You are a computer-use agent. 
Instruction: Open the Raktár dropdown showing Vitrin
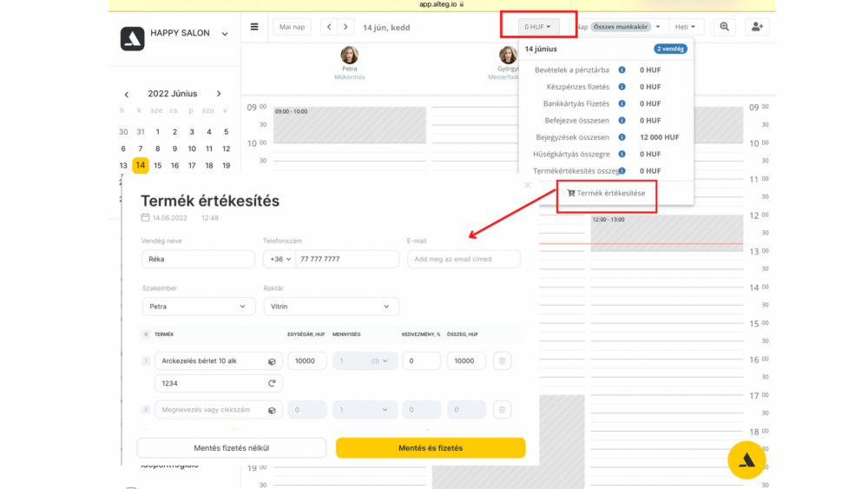point(331,307)
